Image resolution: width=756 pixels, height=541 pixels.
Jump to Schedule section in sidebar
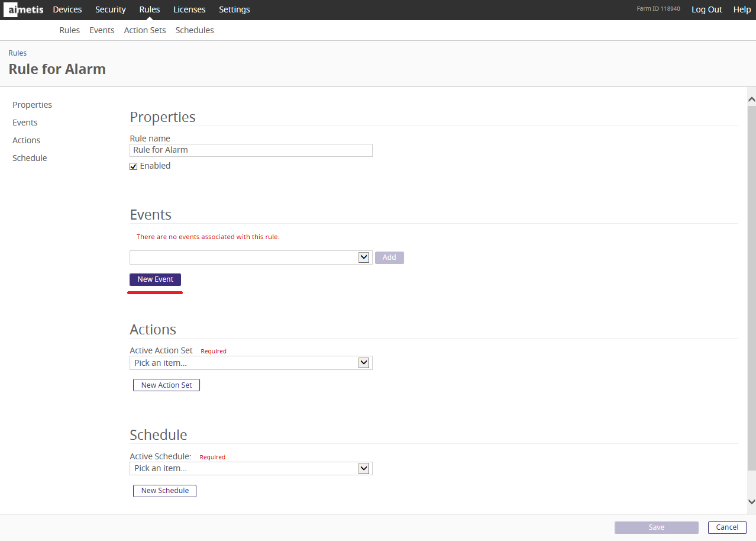pyautogui.click(x=30, y=158)
